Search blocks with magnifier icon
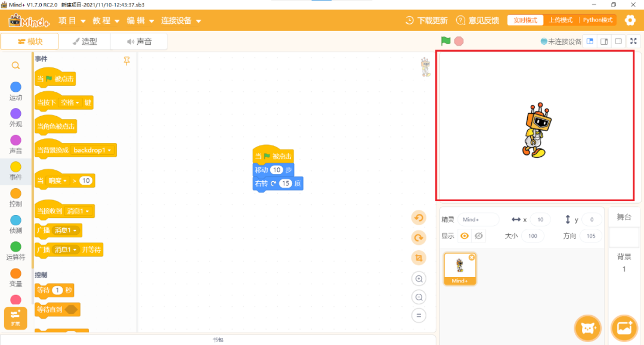 (x=16, y=66)
